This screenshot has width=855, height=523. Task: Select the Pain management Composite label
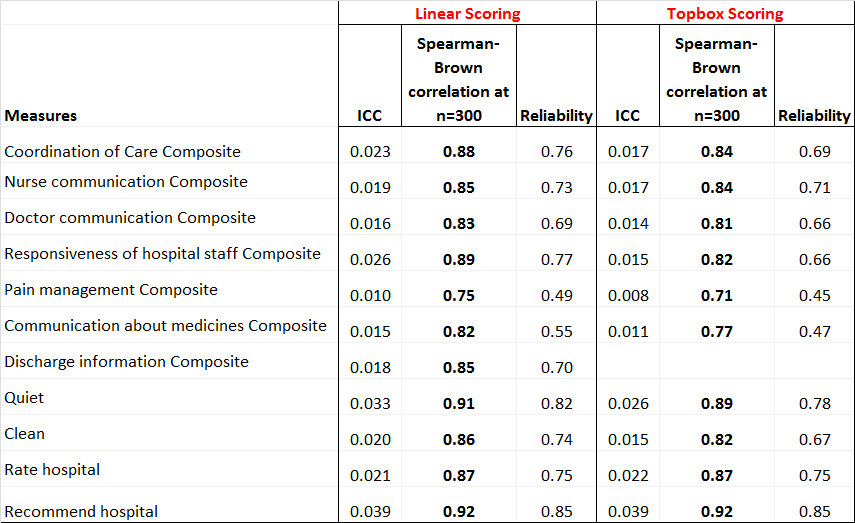pyautogui.click(x=111, y=290)
